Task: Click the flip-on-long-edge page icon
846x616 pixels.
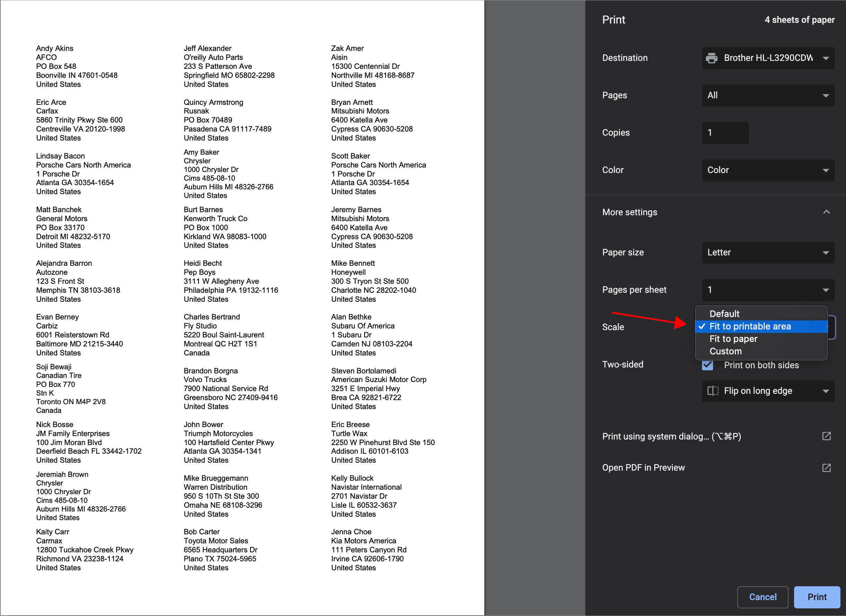Action: 713,391
